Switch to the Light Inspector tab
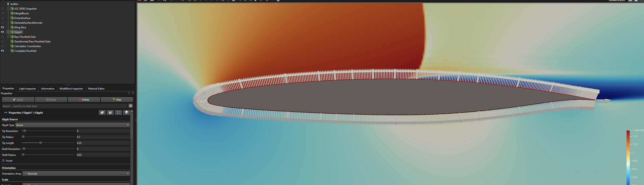Screen dimensions: 644x185 27,89
